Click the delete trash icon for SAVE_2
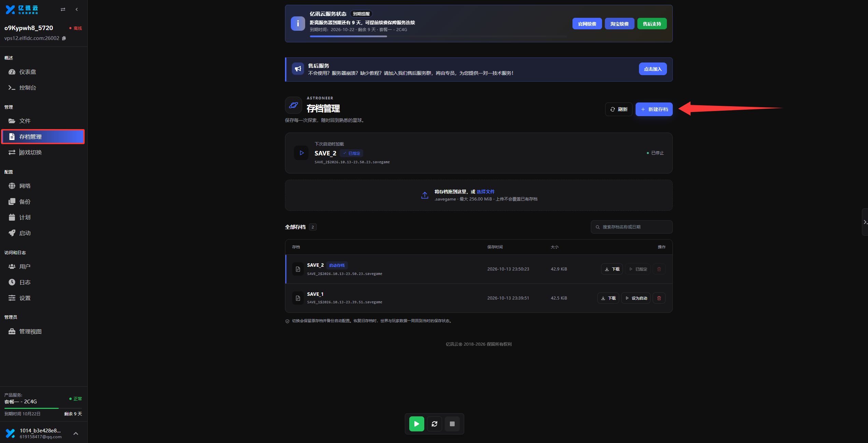868x443 pixels. 659,269
